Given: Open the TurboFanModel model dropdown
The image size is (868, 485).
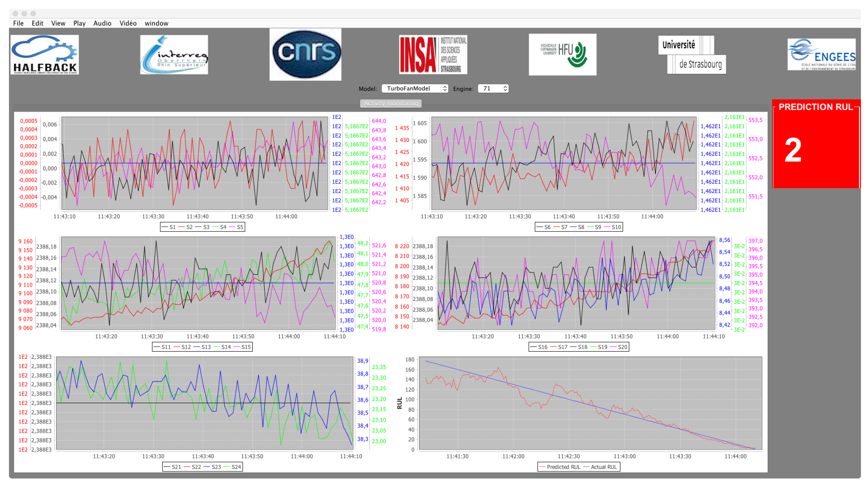Looking at the screenshot, I should pos(415,88).
